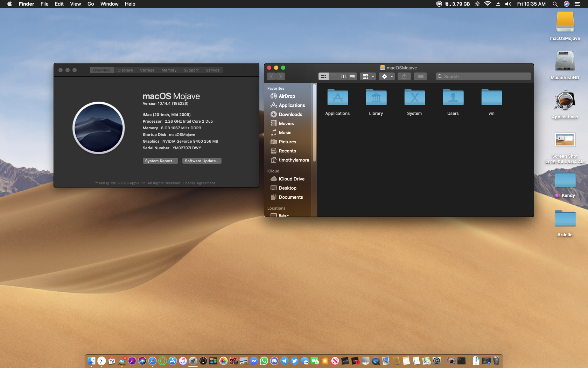Open the License Agreement link
This screenshot has width=588, height=368.
click(x=199, y=183)
